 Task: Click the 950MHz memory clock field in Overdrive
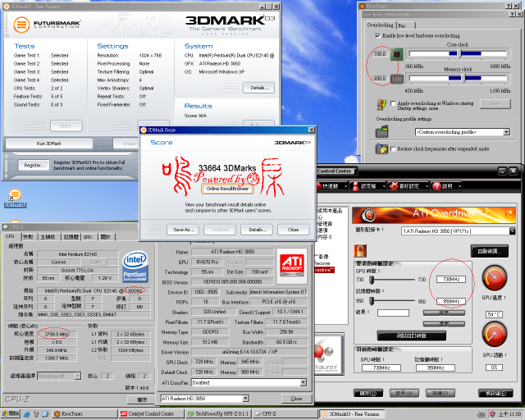(451, 301)
